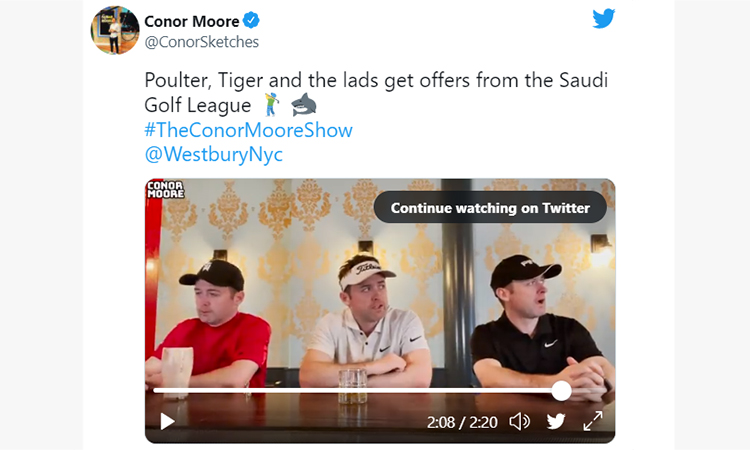Click the shark emoji in the tweet

pyautogui.click(x=304, y=105)
